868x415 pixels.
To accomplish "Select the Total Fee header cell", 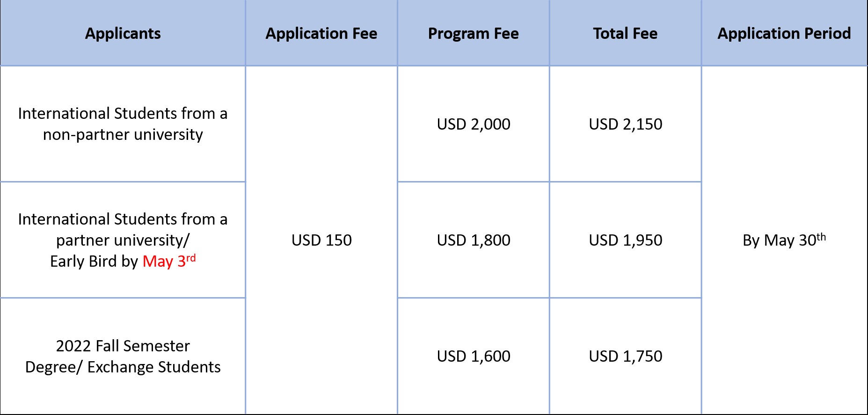I will [626, 33].
